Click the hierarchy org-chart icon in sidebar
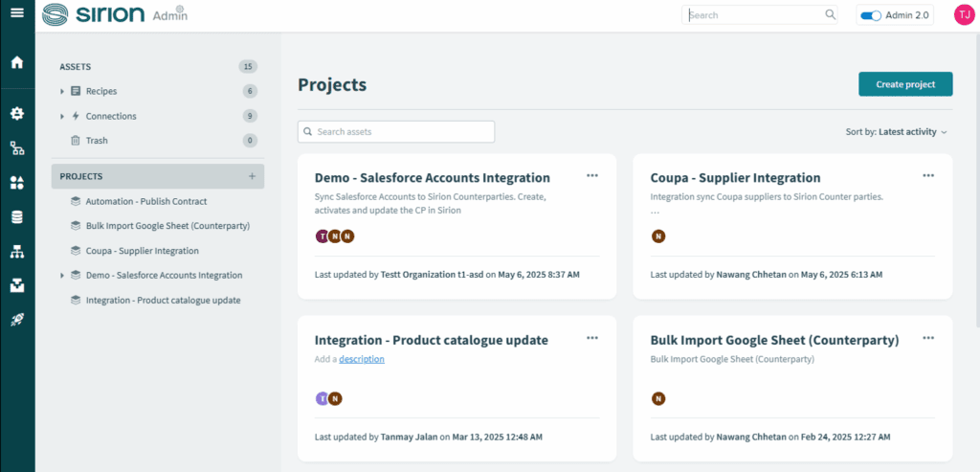 (17, 252)
